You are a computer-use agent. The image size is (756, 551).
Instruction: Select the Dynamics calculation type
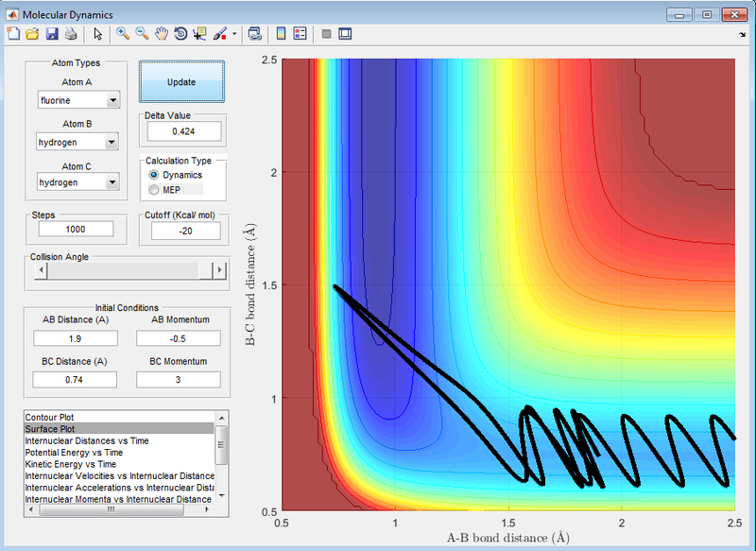[155, 175]
